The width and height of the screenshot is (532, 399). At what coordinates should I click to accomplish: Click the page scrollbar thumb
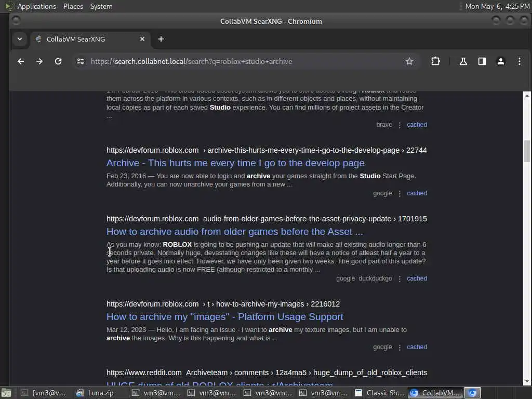[527, 151]
